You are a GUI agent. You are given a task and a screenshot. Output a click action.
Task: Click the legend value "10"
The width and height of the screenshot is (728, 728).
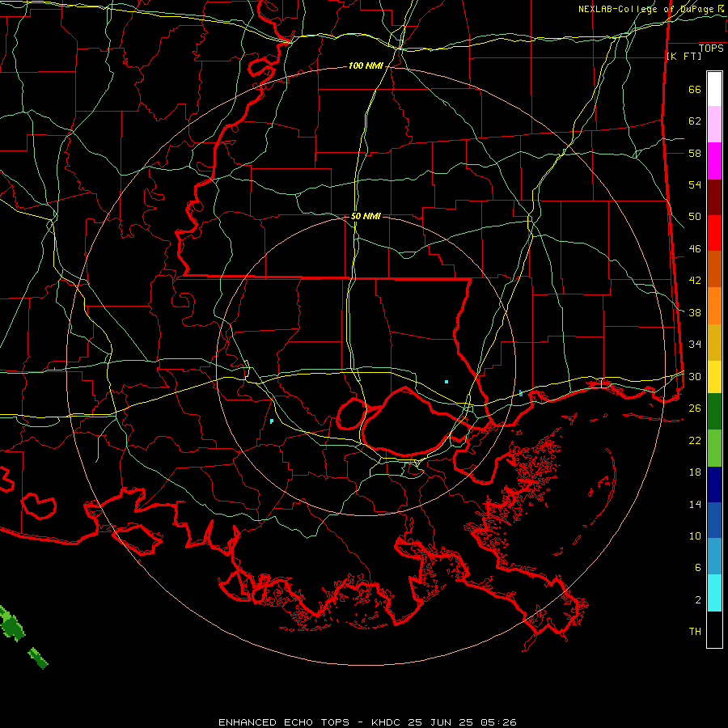[695, 535]
